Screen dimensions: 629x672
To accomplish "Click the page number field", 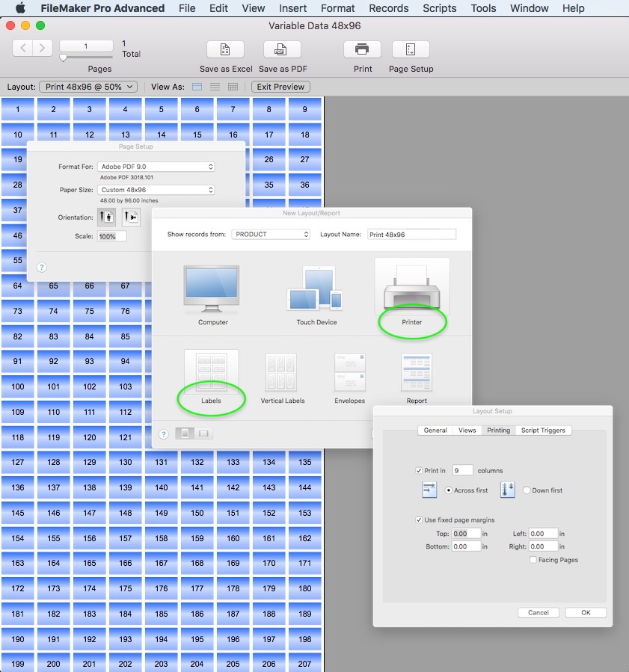I will click(x=86, y=46).
